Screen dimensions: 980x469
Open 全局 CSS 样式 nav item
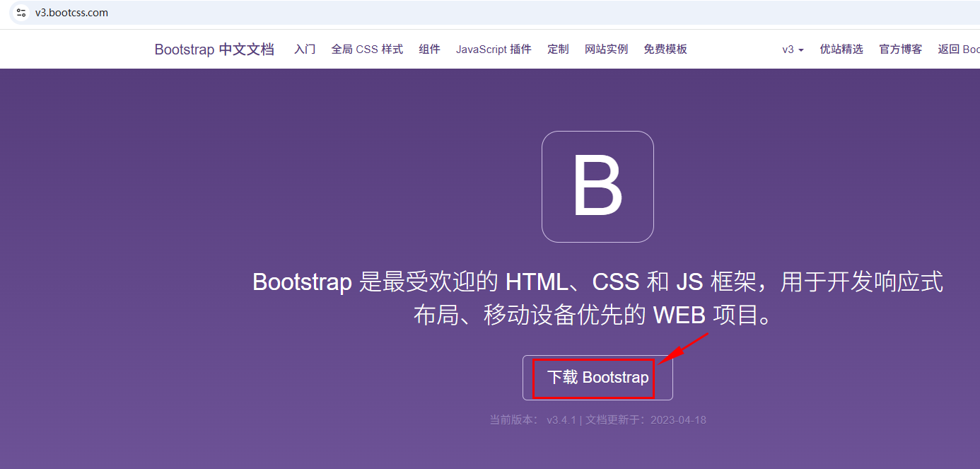click(x=367, y=50)
